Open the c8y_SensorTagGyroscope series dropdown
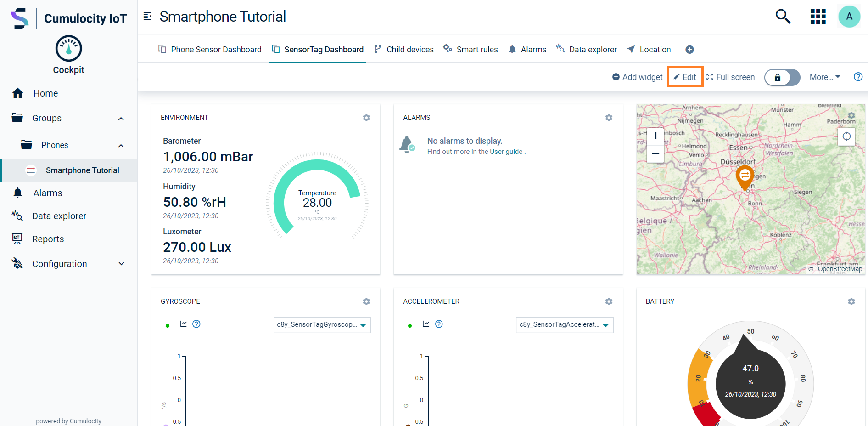 (322, 325)
